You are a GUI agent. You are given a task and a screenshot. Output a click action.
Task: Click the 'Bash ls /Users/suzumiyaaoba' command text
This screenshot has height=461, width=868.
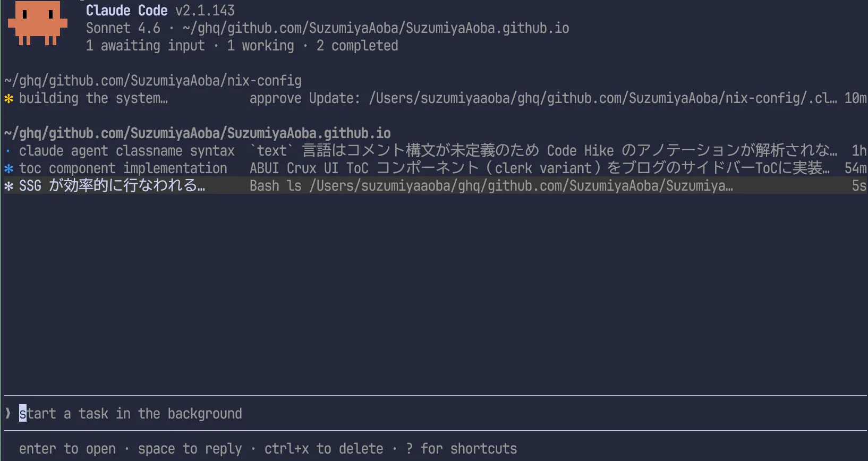point(491,186)
